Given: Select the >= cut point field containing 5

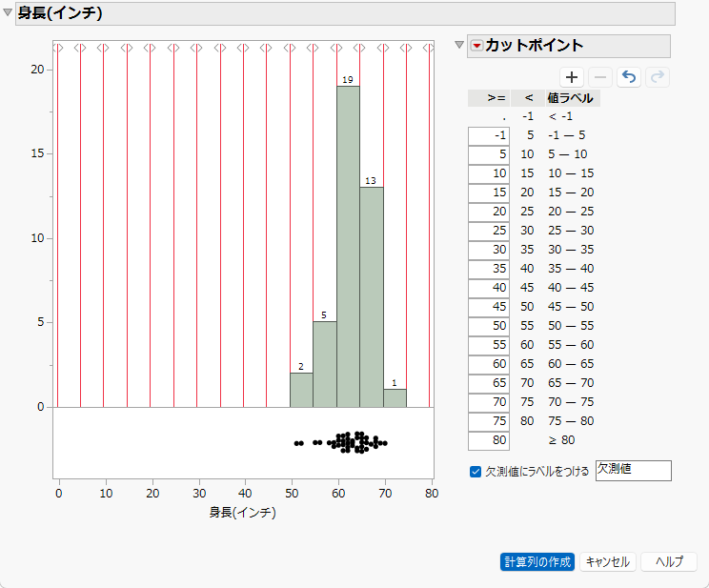Looking at the screenshot, I should pos(489,154).
